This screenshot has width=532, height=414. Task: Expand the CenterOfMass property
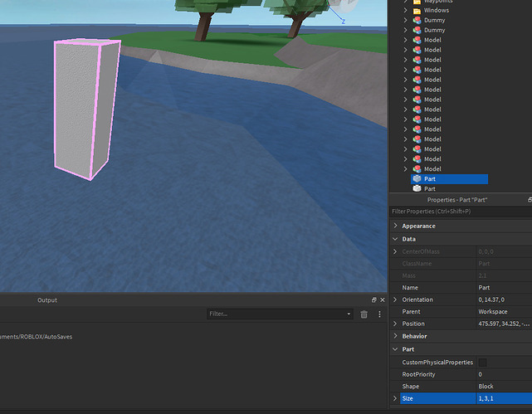395,251
